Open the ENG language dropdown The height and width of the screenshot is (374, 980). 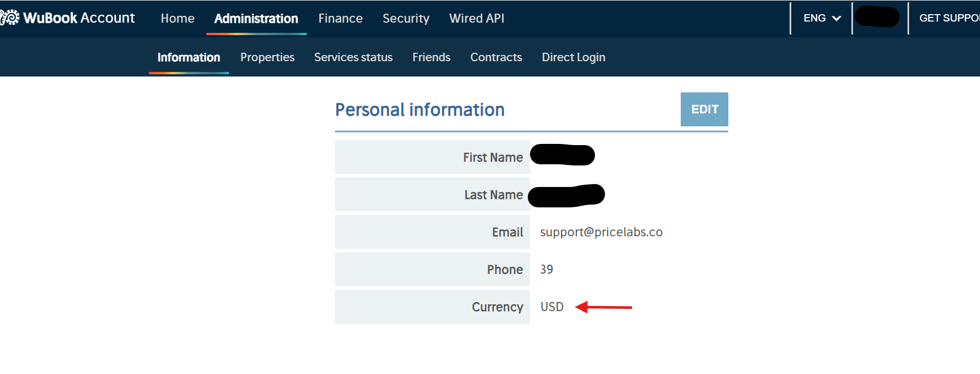coord(821,18)
